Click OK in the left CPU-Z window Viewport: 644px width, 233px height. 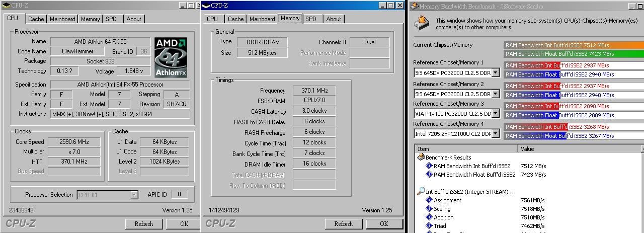pos(184,224)
